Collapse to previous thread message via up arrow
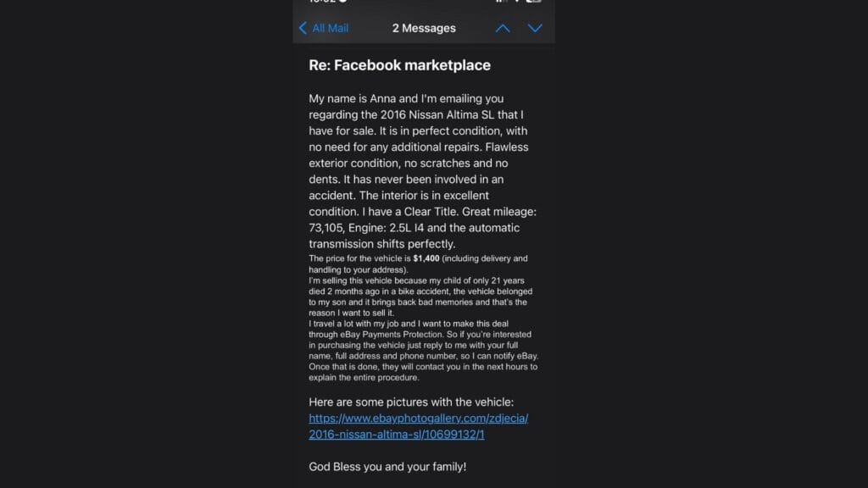The height and width of the screenshot is (488, 868). click(503, 28)
